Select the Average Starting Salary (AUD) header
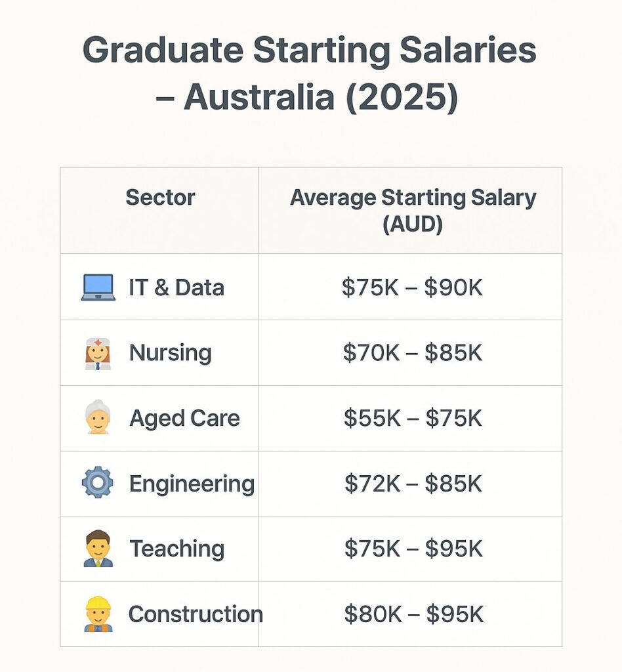The width and height of the screenshot is (622, 672). coord(413,211)
